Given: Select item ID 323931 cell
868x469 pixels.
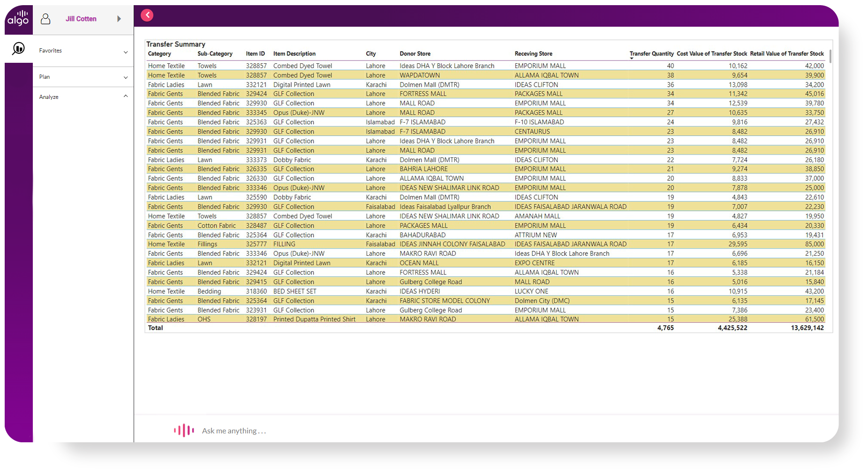Looking at the screenshot, I should [x=257, y=310].
